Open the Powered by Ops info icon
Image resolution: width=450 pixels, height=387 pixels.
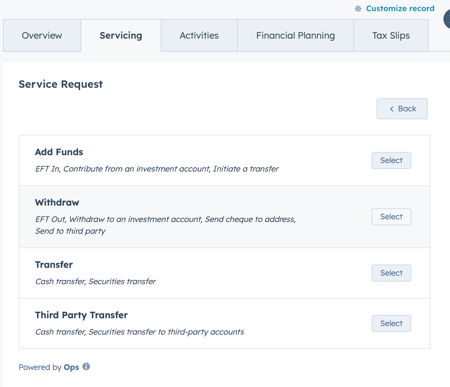click(x=86, y=367)
